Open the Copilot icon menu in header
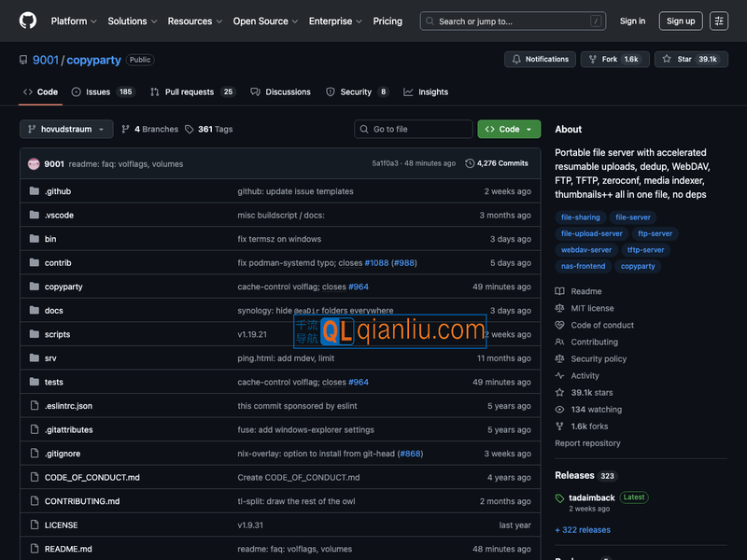The image size is (747, 560). 719,21
